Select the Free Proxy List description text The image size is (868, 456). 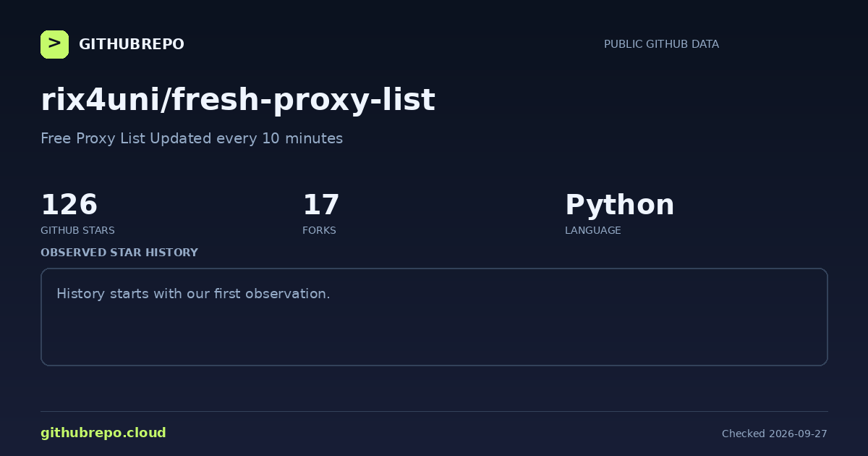click(x=192, y=138)
